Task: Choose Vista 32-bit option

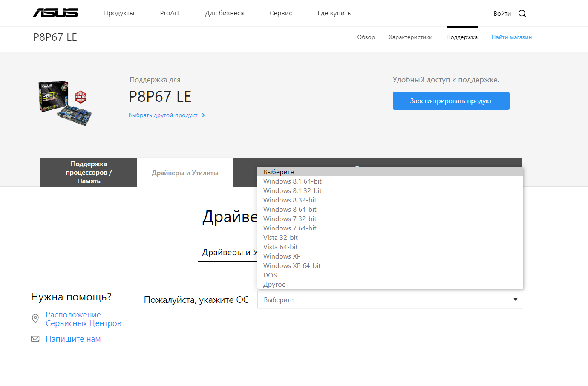Action: [390, 237]
